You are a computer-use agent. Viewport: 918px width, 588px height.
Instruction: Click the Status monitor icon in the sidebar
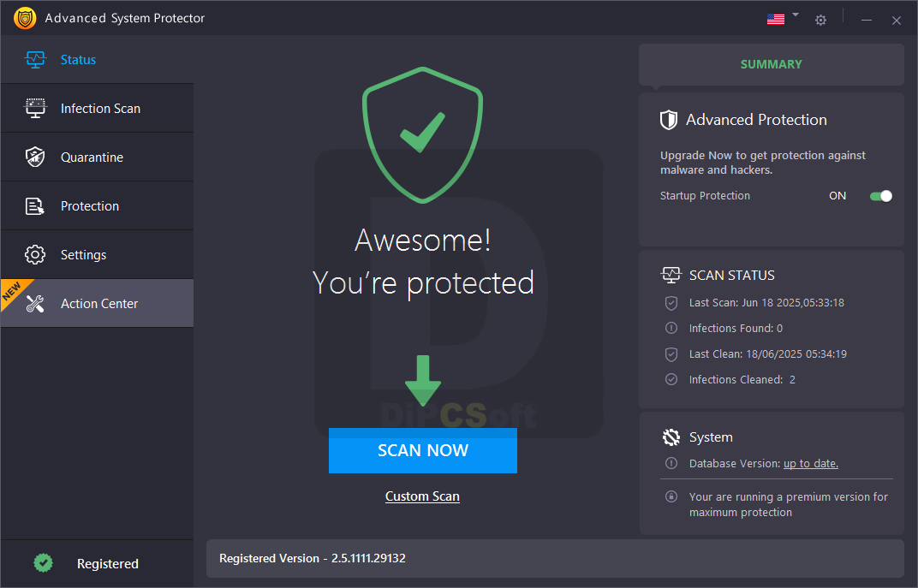tap(35, 60)
